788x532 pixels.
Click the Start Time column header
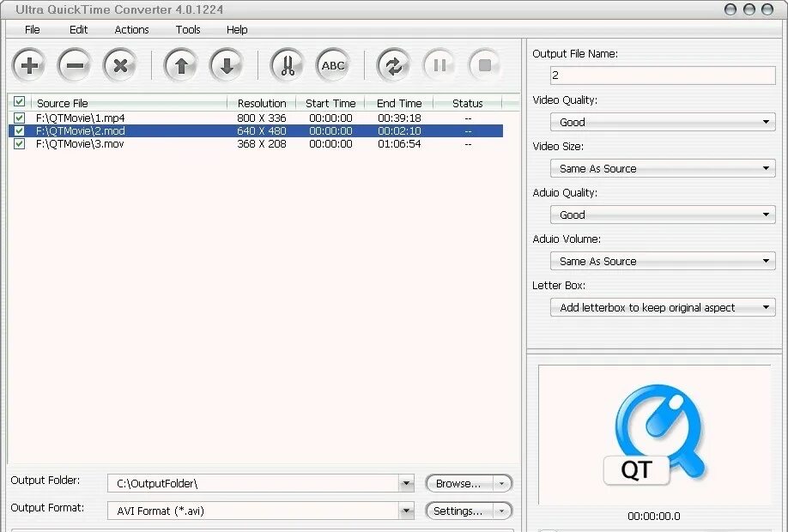tap(330, 103)
